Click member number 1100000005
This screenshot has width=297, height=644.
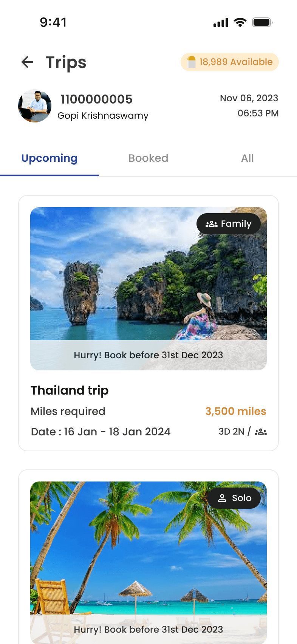click(x=97, y=99)
